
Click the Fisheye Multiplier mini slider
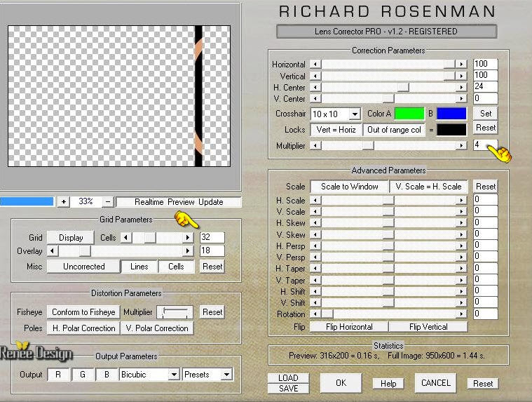pyautogui.click(x=175, y=312)
